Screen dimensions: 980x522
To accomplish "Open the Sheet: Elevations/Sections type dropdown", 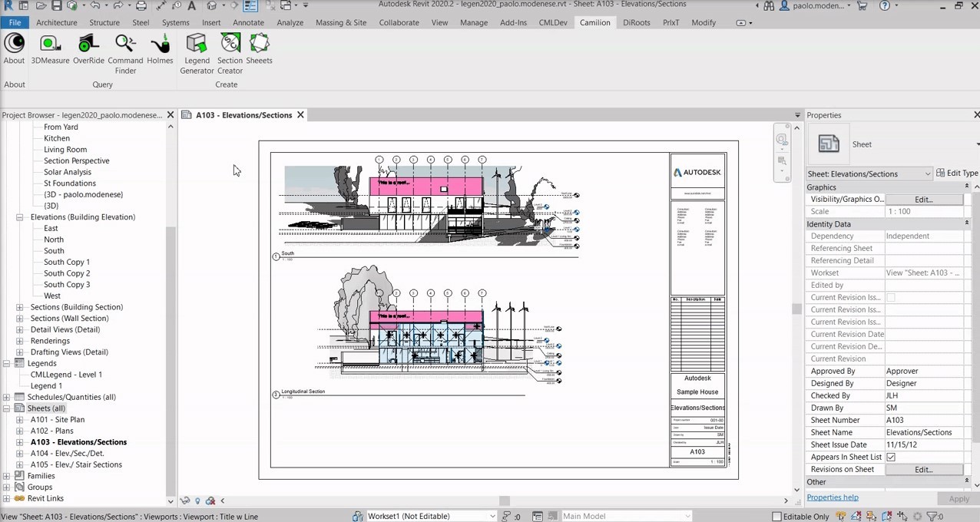I will (x=869, y=173).
